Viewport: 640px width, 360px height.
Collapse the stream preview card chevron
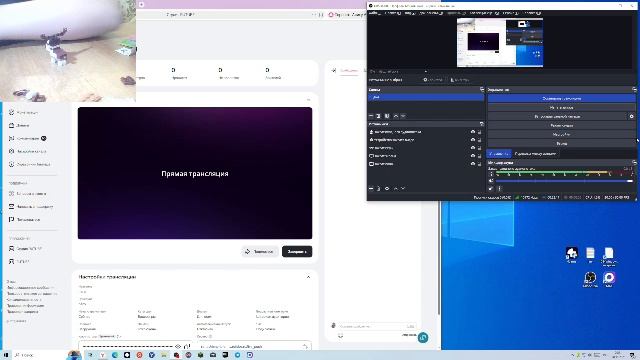click(x=309, y=100)
